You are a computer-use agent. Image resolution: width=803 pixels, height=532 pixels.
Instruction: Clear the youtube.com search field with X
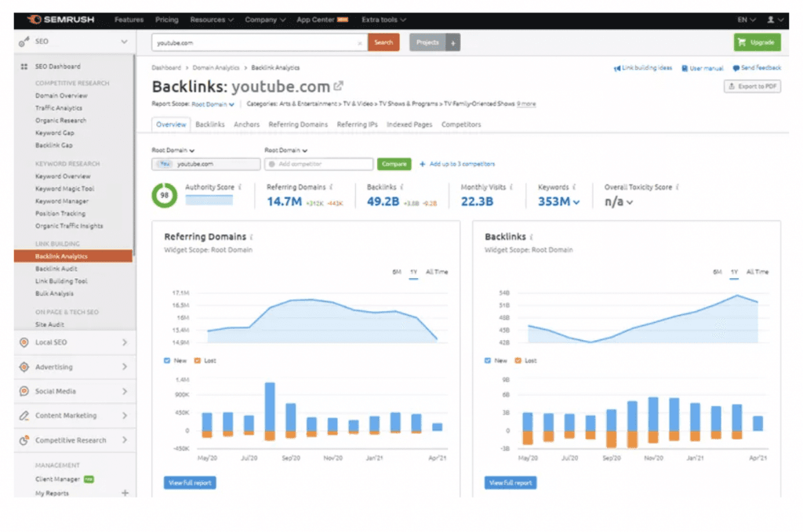coord(359,43)
